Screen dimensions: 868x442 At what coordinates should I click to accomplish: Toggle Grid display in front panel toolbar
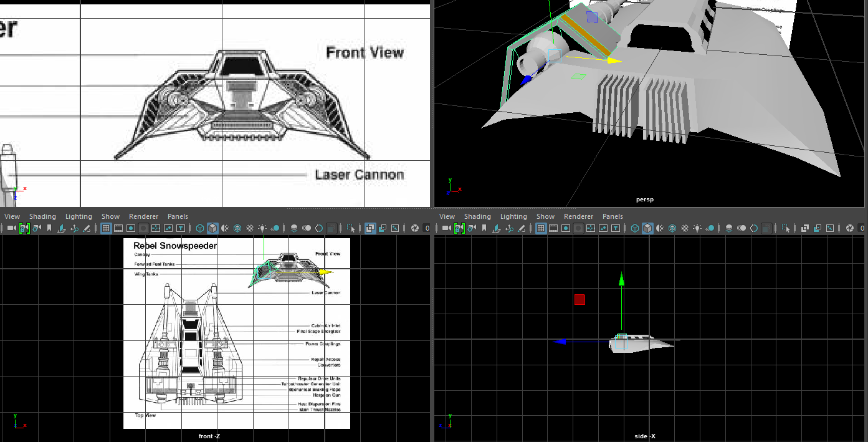point(106,228)
